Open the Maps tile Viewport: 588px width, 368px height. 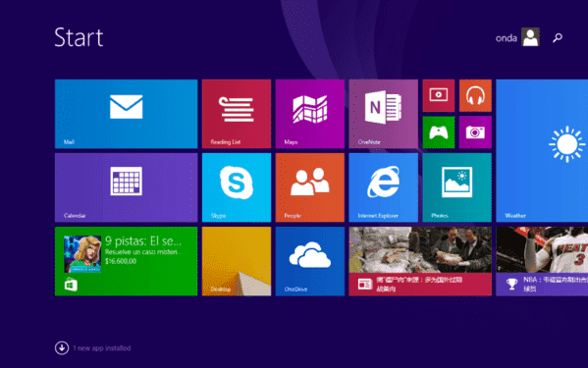[x=310, y=114]
